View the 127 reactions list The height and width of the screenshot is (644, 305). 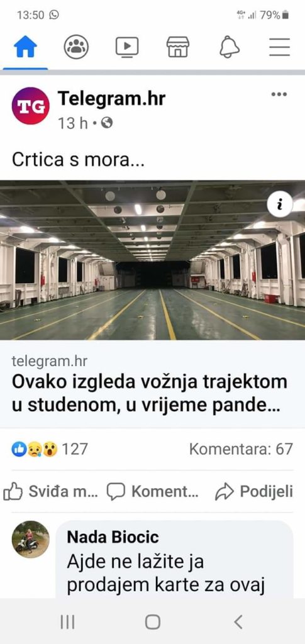(x=49, y=449)
